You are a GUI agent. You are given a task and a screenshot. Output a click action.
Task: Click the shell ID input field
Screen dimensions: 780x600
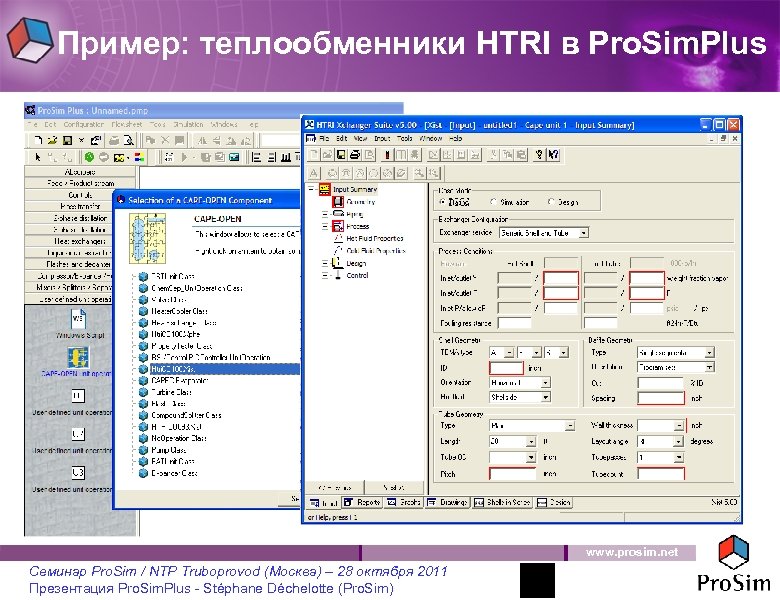[x=506, y=368]
